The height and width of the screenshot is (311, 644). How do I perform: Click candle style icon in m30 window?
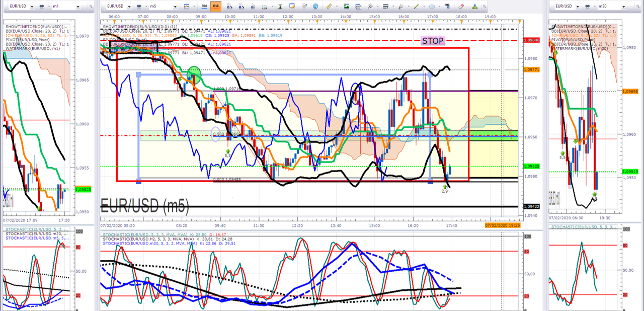click(x=587, y=7)
